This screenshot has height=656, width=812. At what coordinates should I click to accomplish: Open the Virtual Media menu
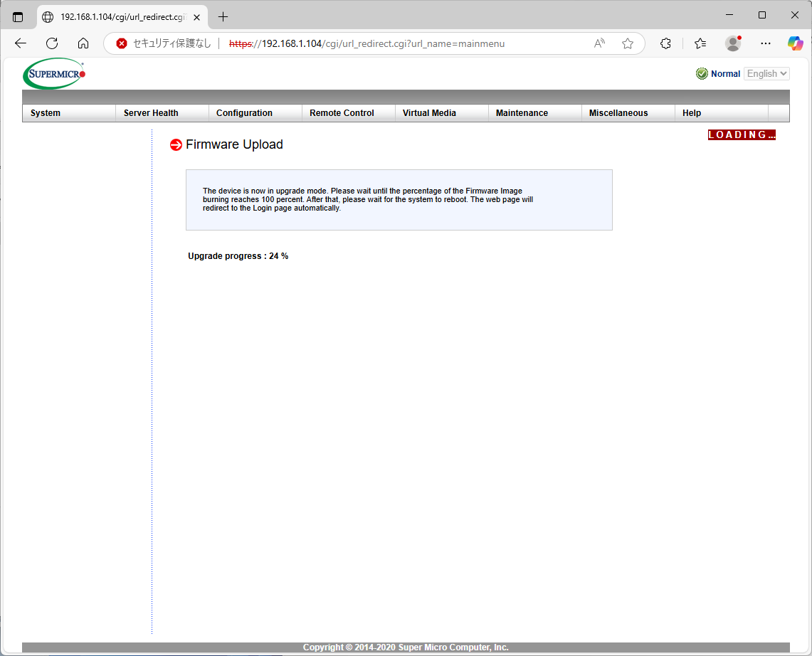tap(429, 113)
